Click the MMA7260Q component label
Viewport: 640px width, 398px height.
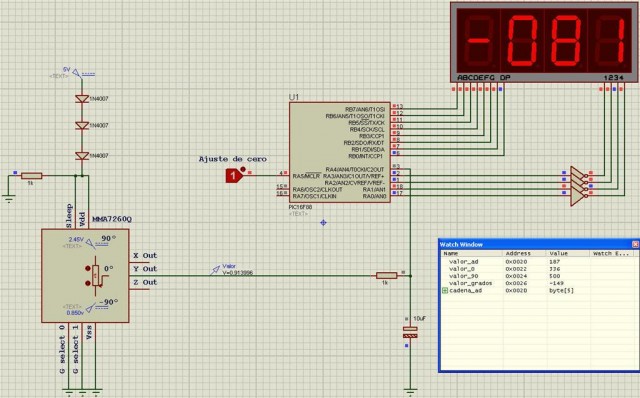click(x=112, y=219)
